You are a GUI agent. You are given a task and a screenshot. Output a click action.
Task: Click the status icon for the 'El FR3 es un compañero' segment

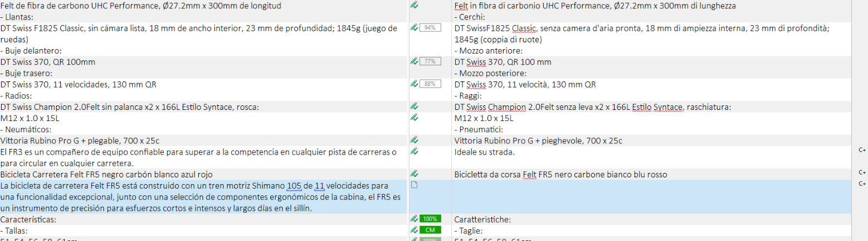click(x=414, y=151)
